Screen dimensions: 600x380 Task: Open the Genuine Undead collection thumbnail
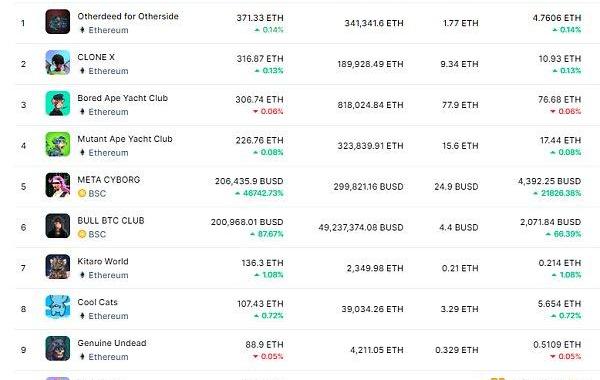coord(58,348)
